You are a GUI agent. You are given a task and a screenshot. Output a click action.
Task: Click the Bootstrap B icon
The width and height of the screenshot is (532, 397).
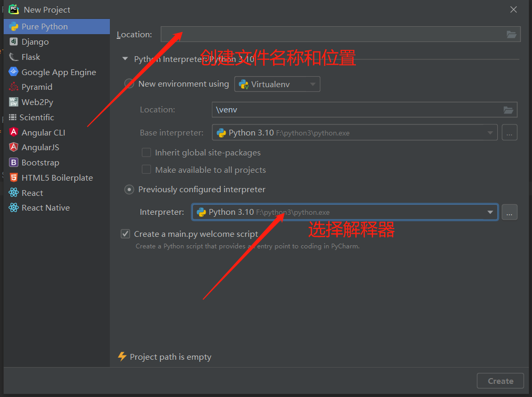pos(14,162)
